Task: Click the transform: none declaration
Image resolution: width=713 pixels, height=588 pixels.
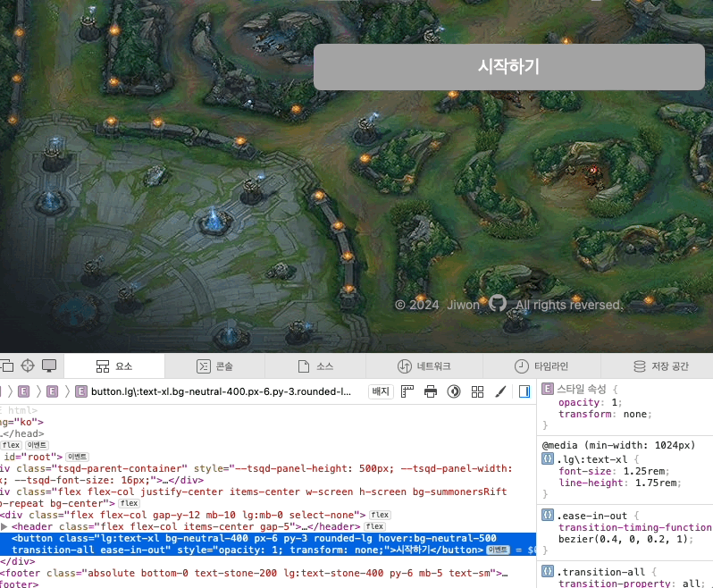Action: (x=605, y=415)
